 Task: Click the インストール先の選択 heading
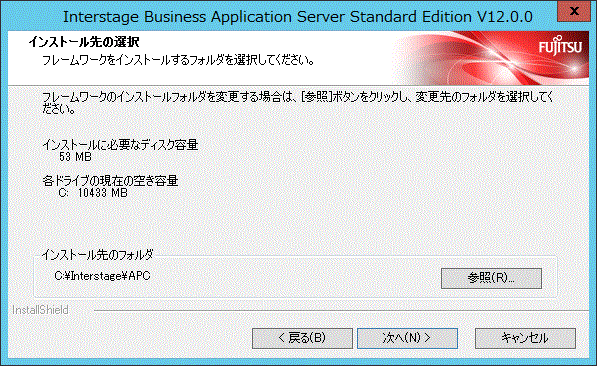84,42
